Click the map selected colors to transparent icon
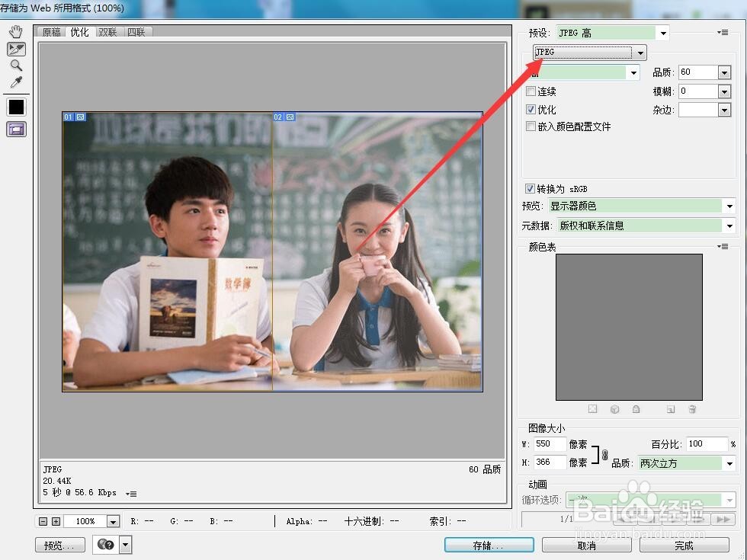The image size is (747, 560). [x=592, y=409]
